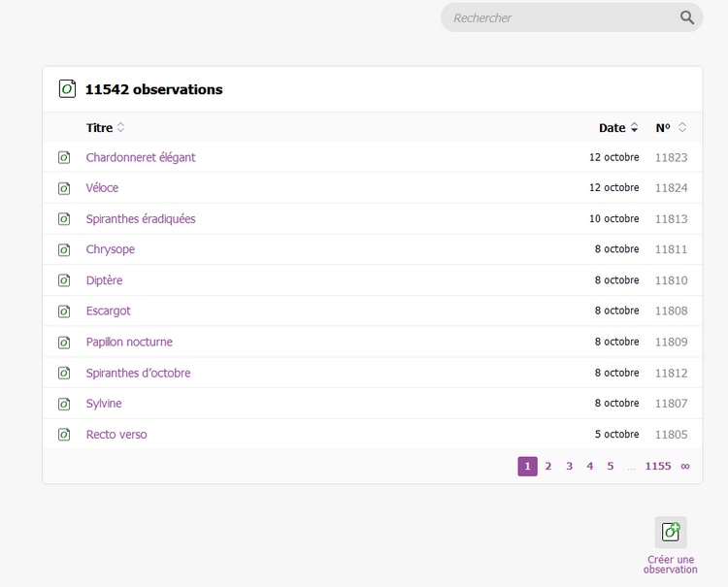Image resolution: width=728 pixels, height=587 pixels.
Task: Open the Spiranthes éradiquées observation
Action: pyautogui.click(x=141, y=219)
